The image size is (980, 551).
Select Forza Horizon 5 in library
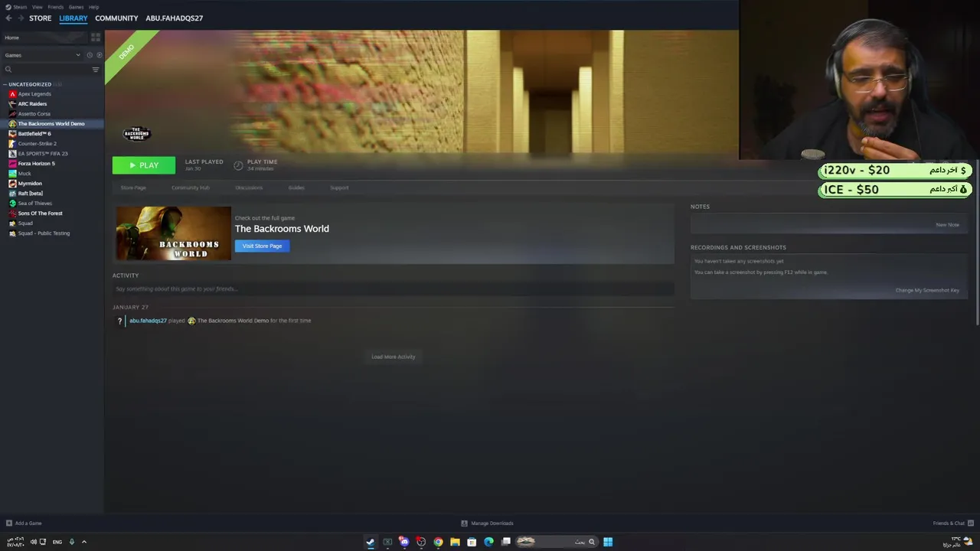tap(36, 164)
